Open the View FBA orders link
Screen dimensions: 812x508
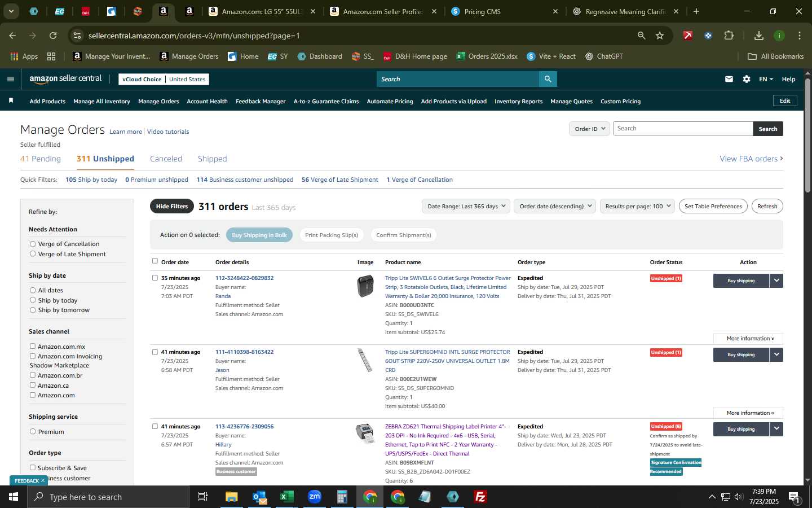(751, 159)
